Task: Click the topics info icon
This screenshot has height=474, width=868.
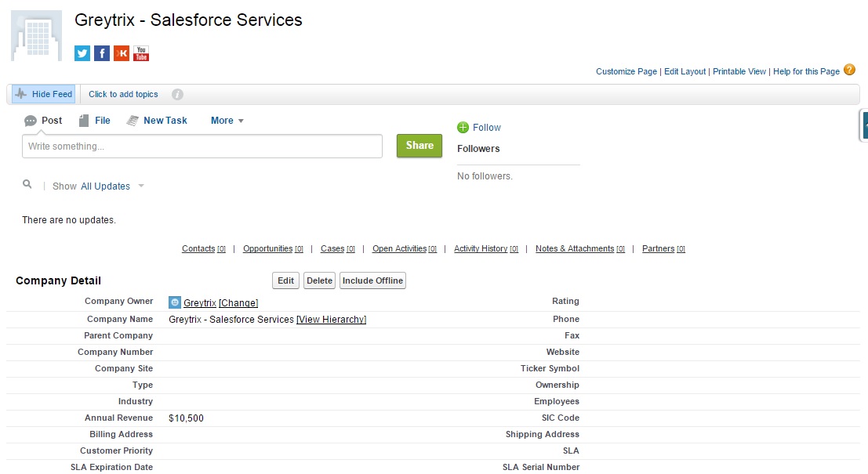Action: 177,95
